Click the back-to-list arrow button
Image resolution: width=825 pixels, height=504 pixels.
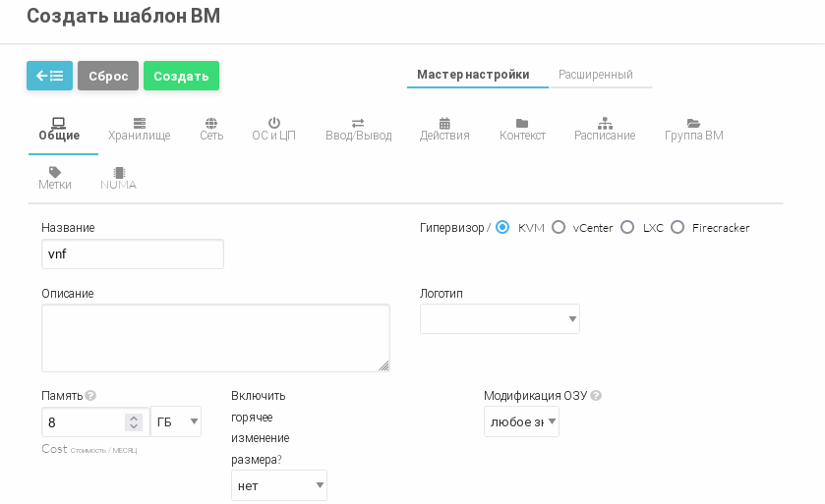(49, 76)
